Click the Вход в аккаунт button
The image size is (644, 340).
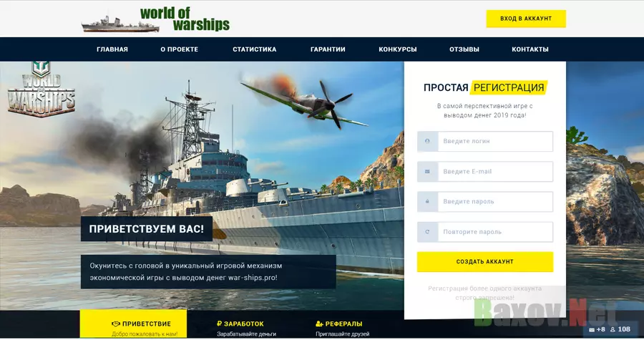click(x=526, y=19)
